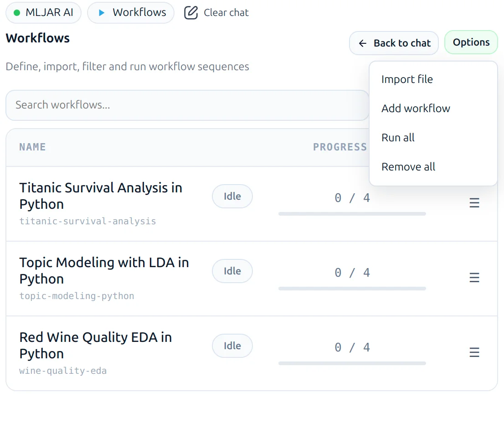504x439 pixels.
Task: Toggle the Idle status on Red Wine Quality EDA
Action: pos(232,346)
